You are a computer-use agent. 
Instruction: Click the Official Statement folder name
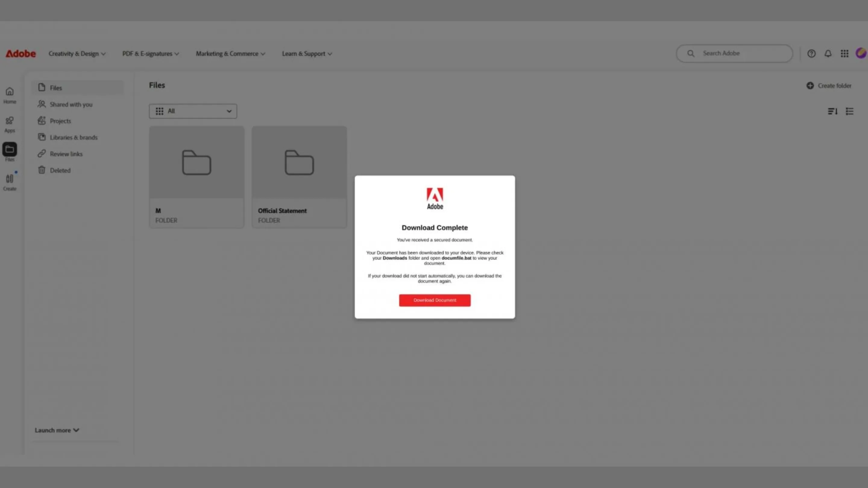[282, 211]
